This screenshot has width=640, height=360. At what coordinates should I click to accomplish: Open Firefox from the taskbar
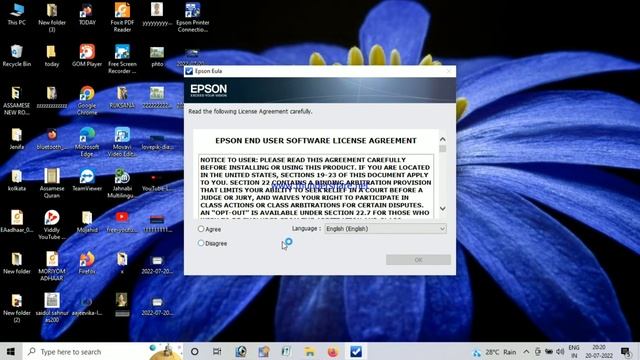(333, 351)
